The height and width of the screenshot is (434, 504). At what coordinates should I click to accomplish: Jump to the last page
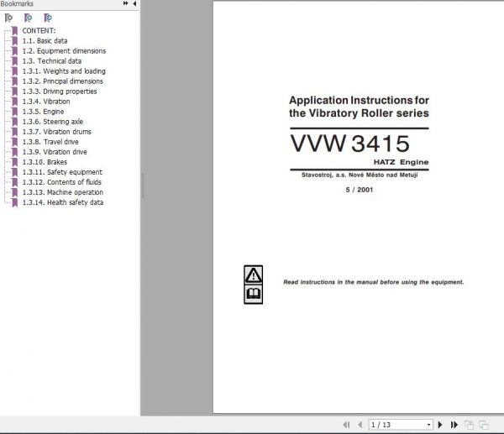point(454,425)
